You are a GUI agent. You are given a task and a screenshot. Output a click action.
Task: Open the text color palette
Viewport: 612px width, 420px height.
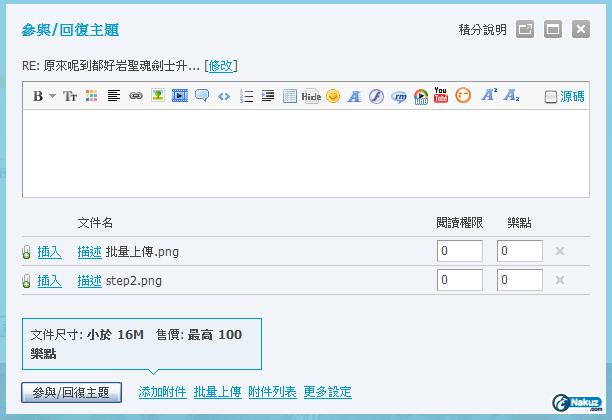[91, 96]
